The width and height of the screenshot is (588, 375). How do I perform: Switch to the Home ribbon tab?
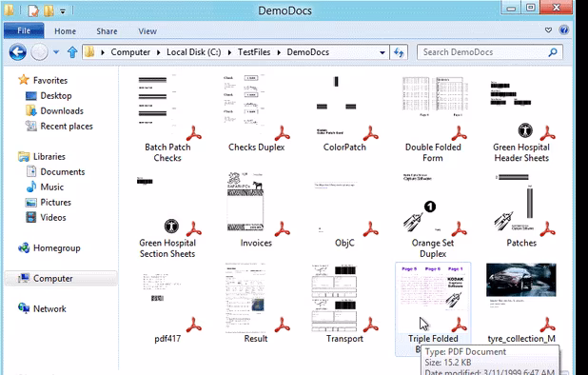tap(66, 31)
